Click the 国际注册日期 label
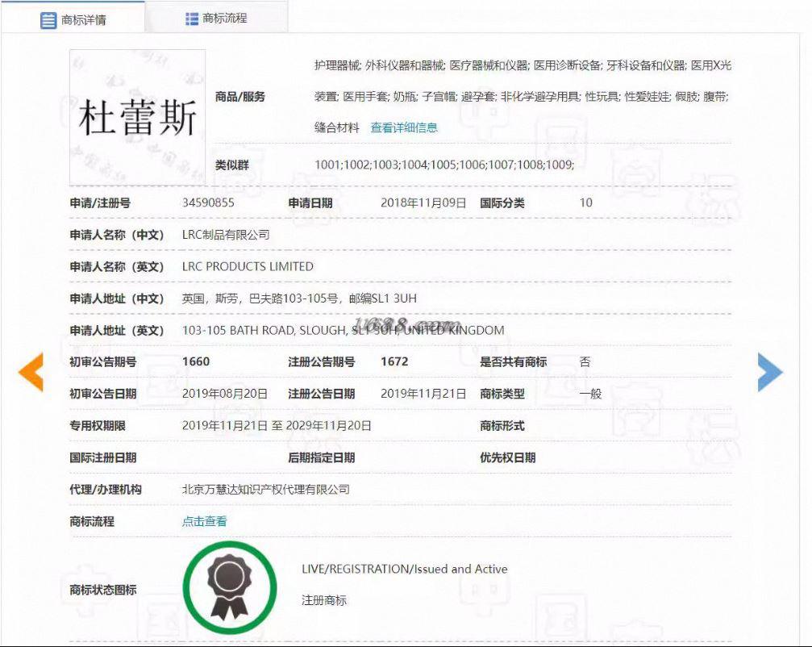 [x=103, y=458]
